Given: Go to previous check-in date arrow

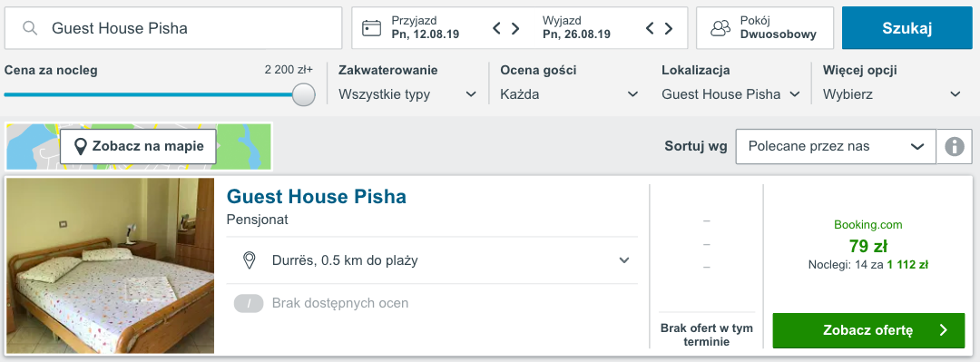Looking at the screenshot, I should [x=497, y=28].
